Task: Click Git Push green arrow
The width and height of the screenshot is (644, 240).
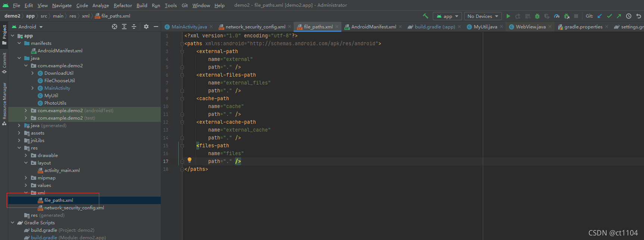Action: click(619, 16)
